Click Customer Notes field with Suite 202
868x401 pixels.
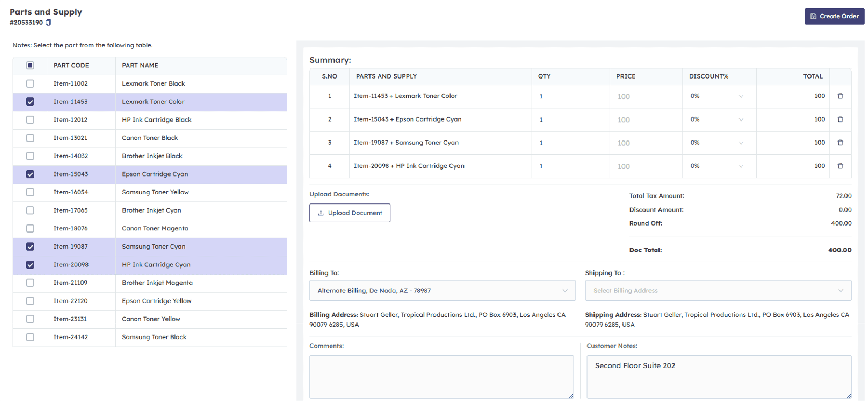[x=718, y=376]
